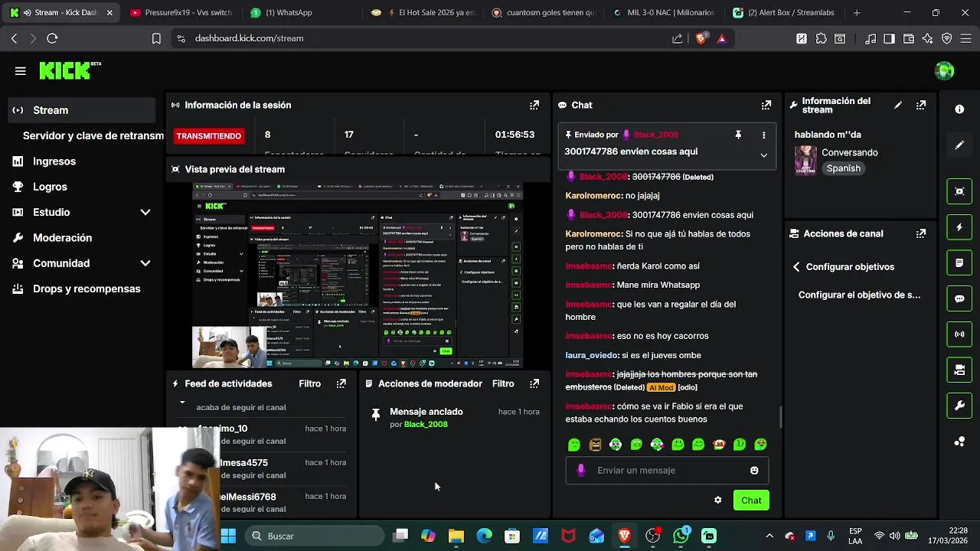Open chat settings gear next to Chat button
The image size is (980, 551).
point(717,500)
